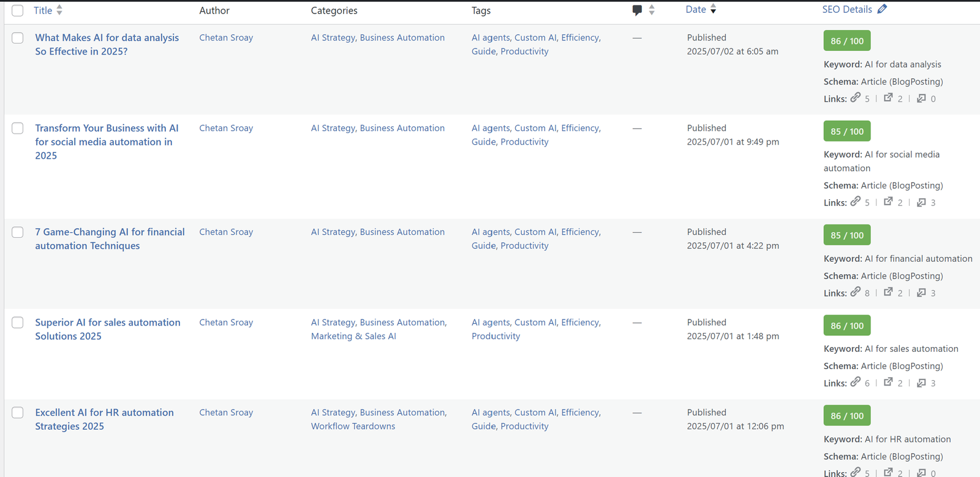Viewport: 980px width, 477px height.
Task: Click internal links icon for data analysis post
Action: 856,97
